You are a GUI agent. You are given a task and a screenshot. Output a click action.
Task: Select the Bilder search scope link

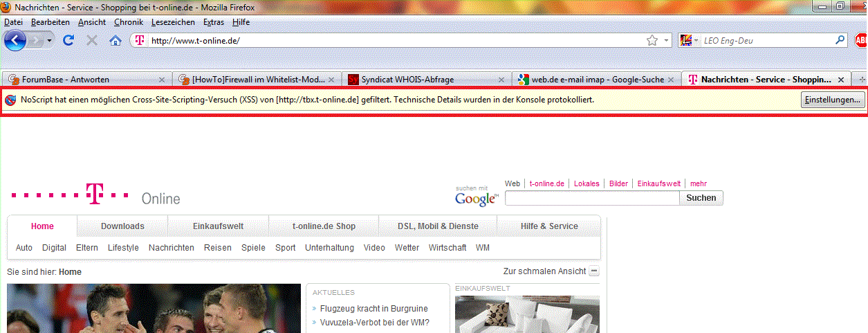coord(618,183)
